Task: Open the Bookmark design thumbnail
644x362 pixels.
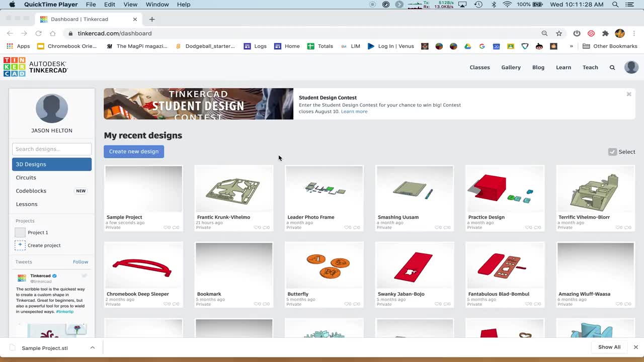Action: click(x=234, y=266)
